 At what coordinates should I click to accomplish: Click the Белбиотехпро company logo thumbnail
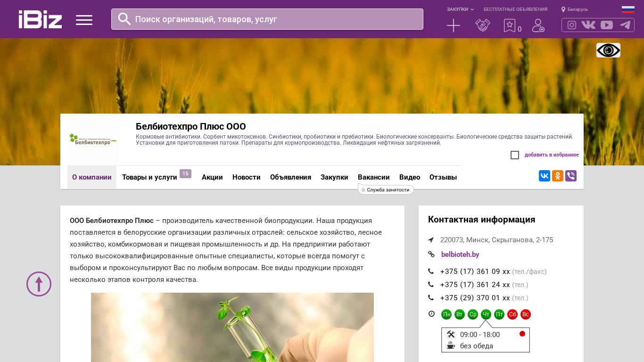[x=93, y=140]
